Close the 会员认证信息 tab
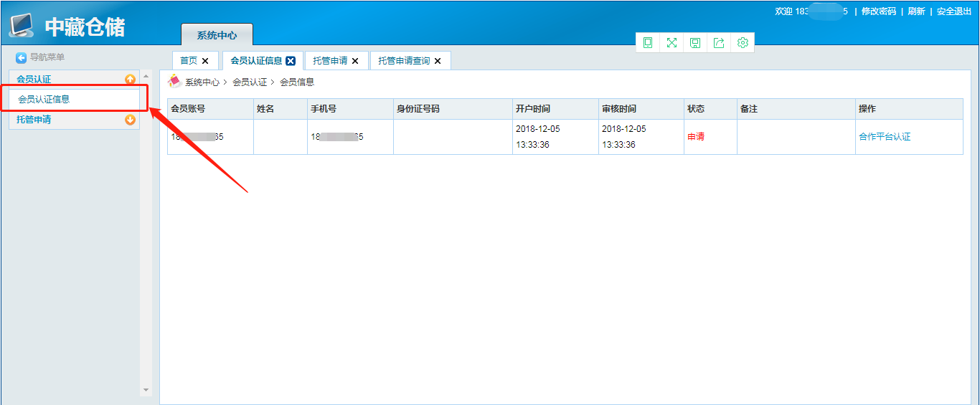Image resolution: width=980 pixels, height=405 pixels. (x=291, y=61)
